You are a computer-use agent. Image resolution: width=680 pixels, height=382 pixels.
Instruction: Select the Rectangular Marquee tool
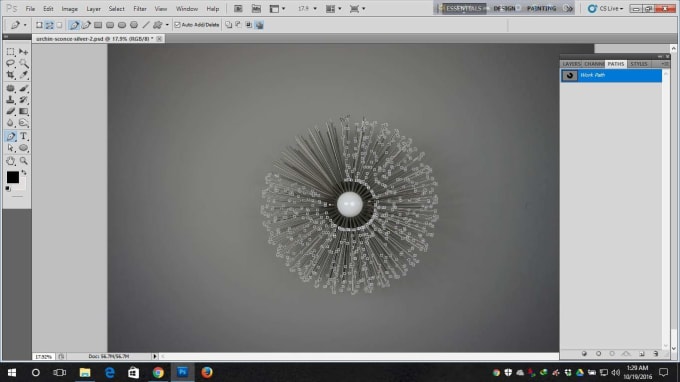(x=10, y=52)
